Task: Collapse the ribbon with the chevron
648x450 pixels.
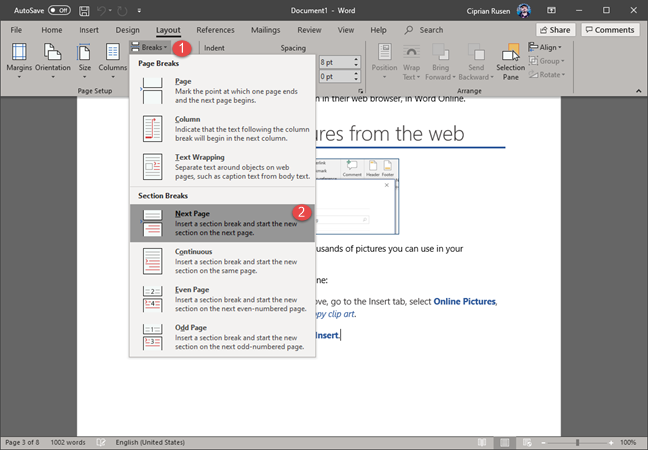Action: coord(638,91)
